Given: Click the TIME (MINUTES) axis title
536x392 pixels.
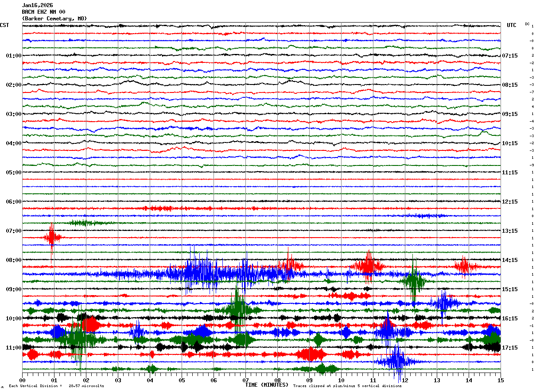Looking at the screenshot, I should (x=267, y=385).
